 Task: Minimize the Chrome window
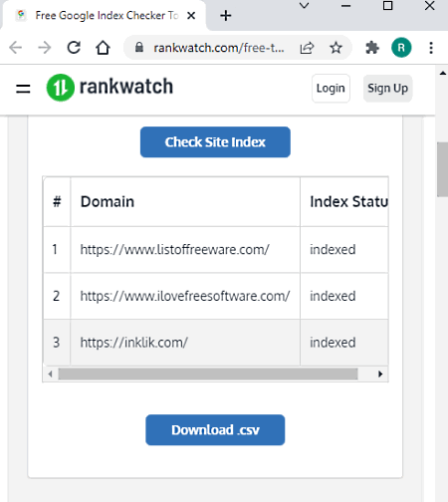(345, 6)
